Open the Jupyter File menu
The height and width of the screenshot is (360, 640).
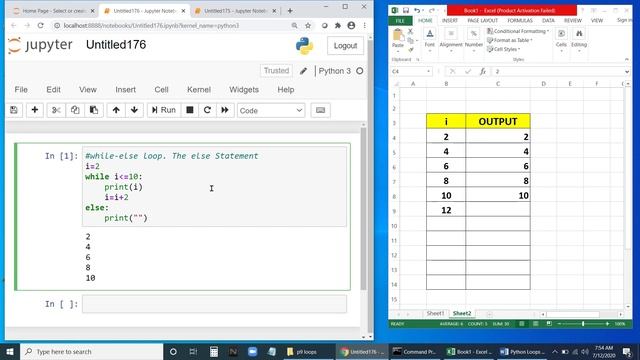click(21, 90)
